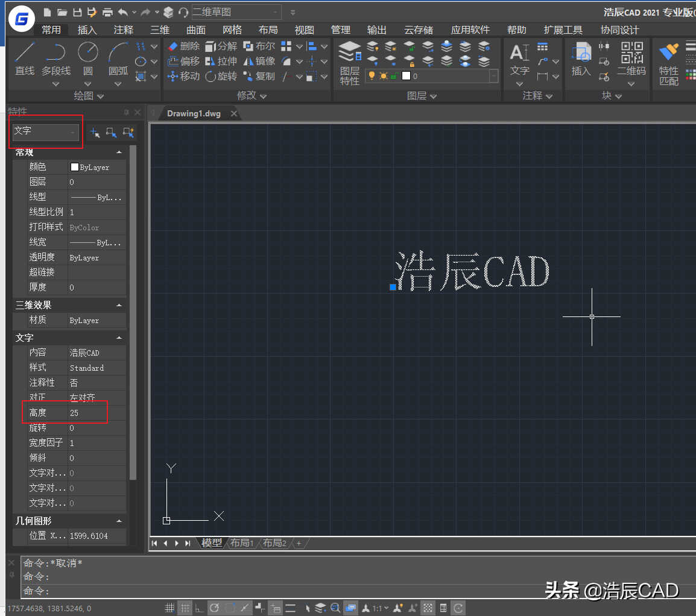Open the 扩展工具 ribbon tab

(x=563, y=30)
